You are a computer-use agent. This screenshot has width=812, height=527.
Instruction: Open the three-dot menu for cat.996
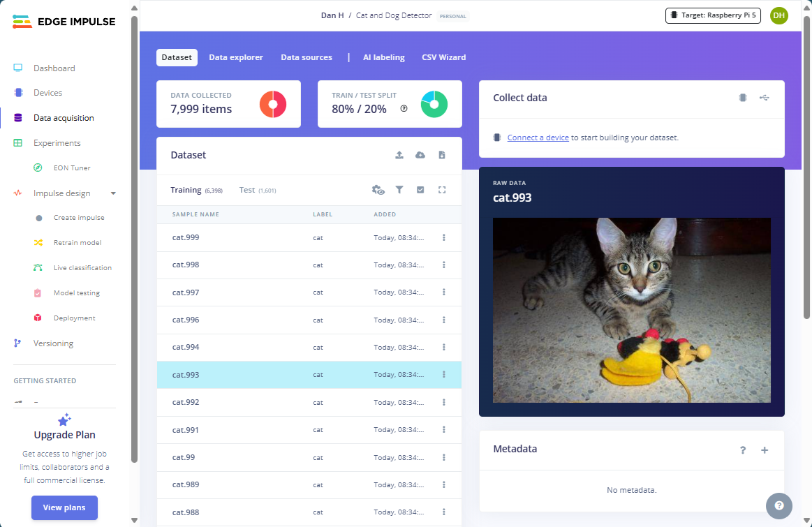pyautogui.click(x=444, y=320)
